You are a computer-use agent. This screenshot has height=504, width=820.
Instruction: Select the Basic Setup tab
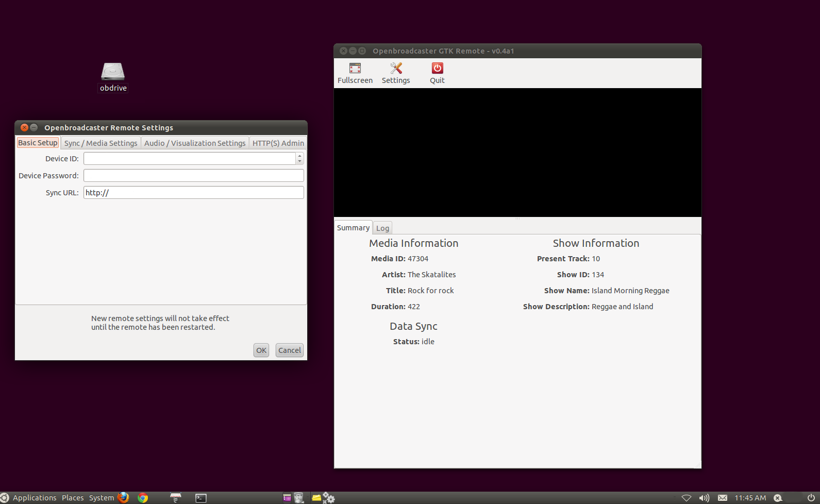click(38, 143)
